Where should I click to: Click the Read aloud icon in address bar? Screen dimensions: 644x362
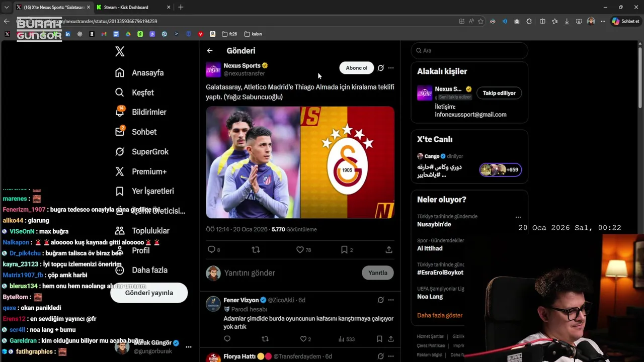(471, 21)
